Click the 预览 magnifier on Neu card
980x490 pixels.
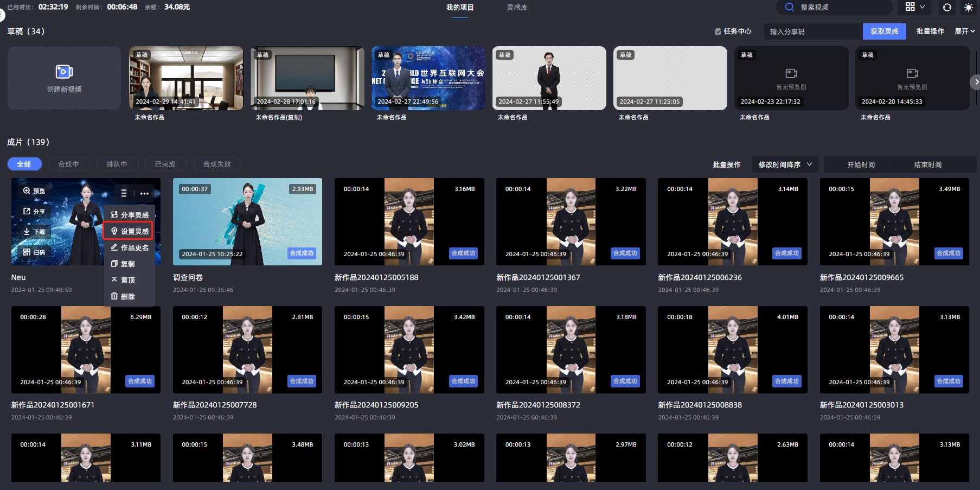click(27, 191)
